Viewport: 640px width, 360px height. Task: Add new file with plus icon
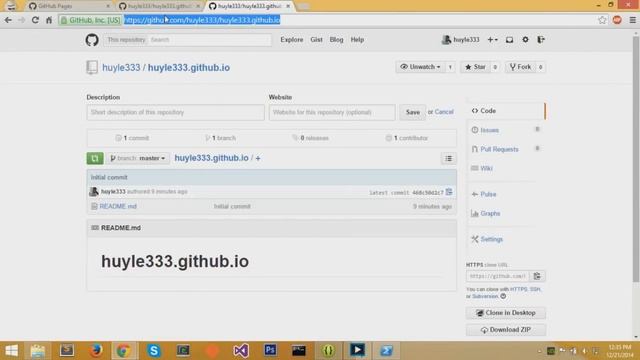coord(258,158)
